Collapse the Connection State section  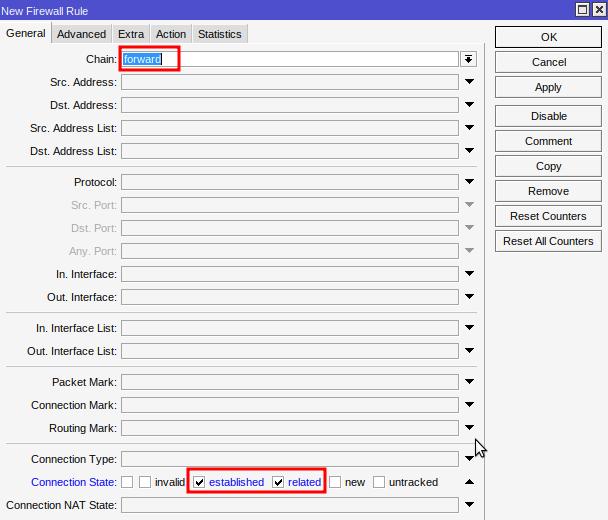click(x=469, y=482)
